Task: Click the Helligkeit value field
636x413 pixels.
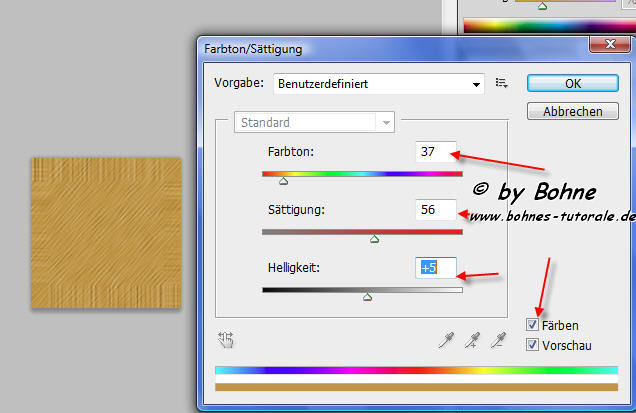Action: point(435,267)
